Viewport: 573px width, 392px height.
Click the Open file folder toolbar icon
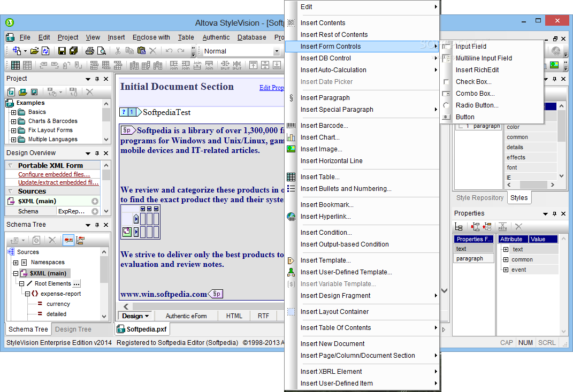pos(34,51)
